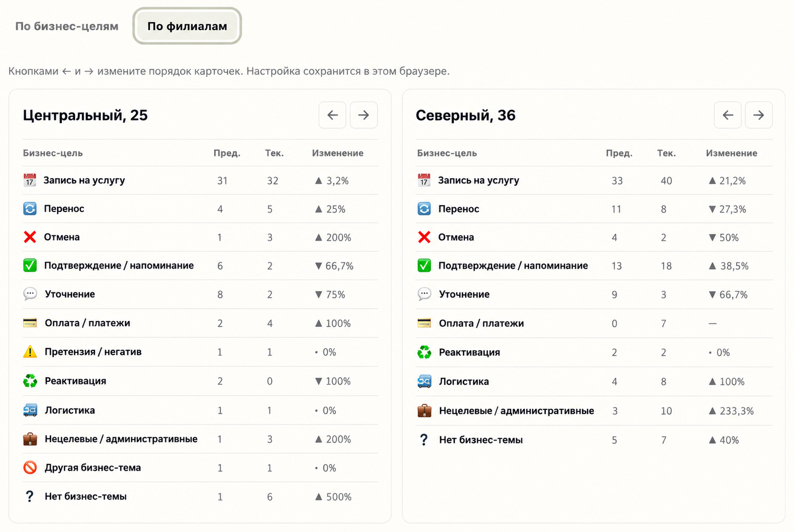This screenshot has height=532, width=794.
Task: Click question mark icon in Центральный card
Action: (x=30, y=496)
